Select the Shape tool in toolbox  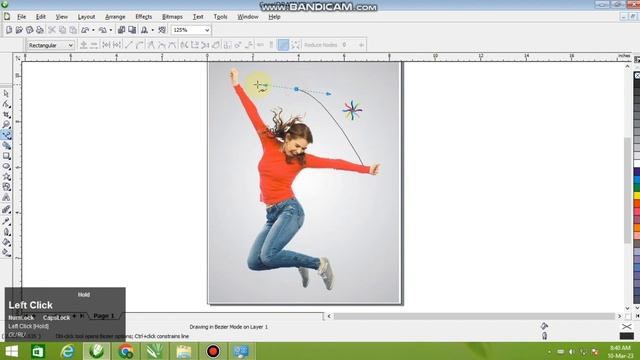[6, 104]
